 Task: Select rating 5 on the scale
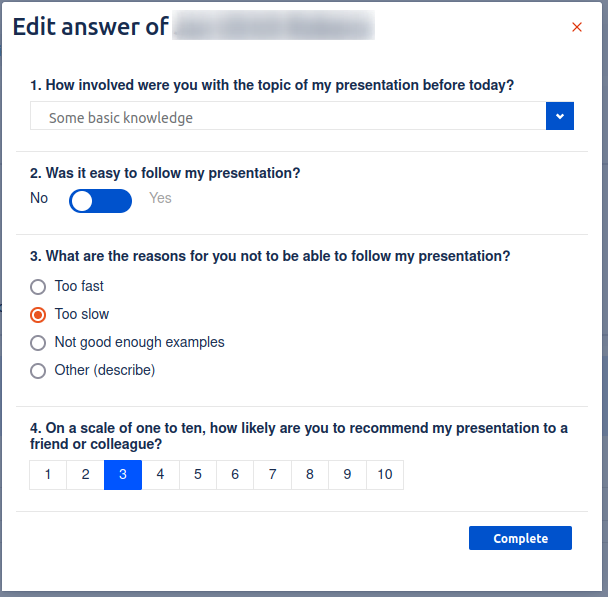(x=198, y=474)
